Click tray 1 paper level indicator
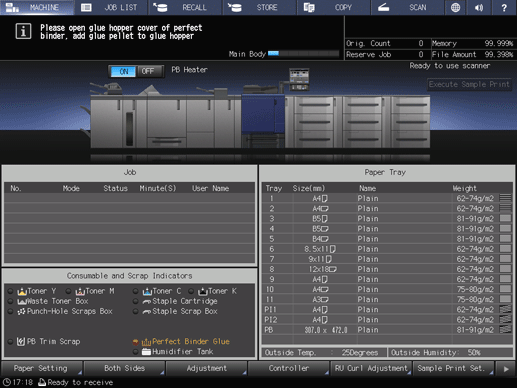Viewport: 517px width, 388px height. click(x=505, y=198)
